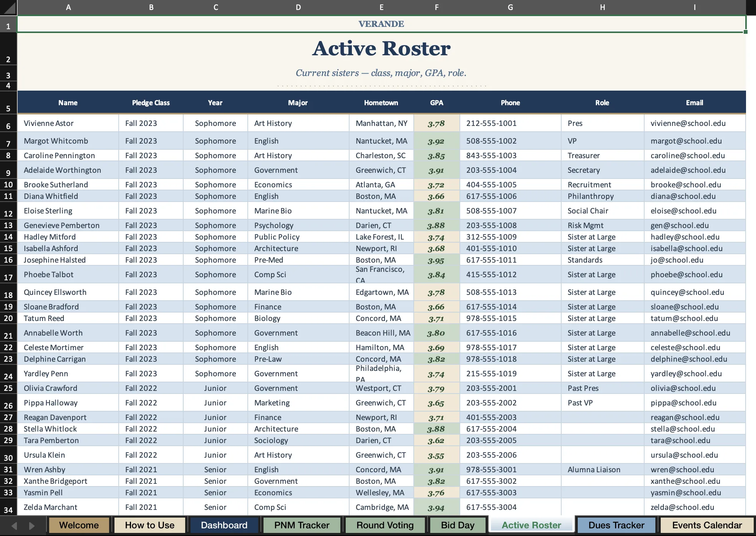Open the Welcome sheet tab
This screenshot has height=536, width=756.
(x=79, y=525)
